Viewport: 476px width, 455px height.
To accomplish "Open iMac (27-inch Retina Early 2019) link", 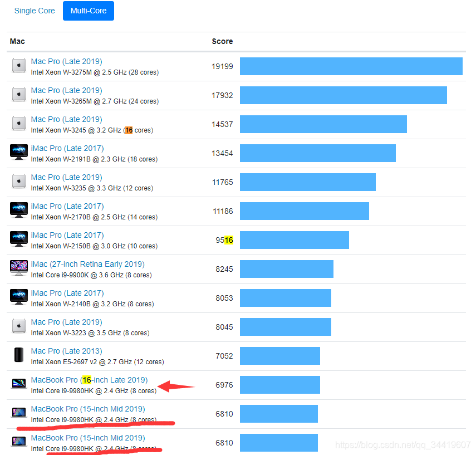I will tap(88, 264).
